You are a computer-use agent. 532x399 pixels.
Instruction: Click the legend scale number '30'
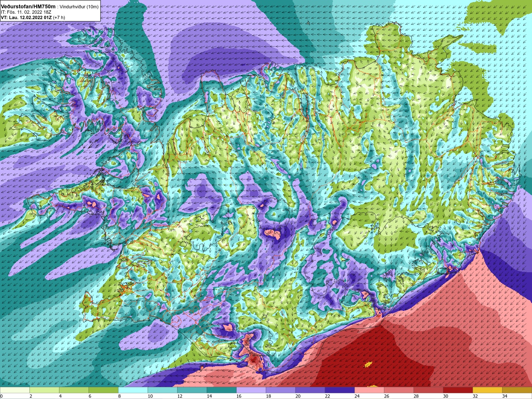tap(445, 396)
